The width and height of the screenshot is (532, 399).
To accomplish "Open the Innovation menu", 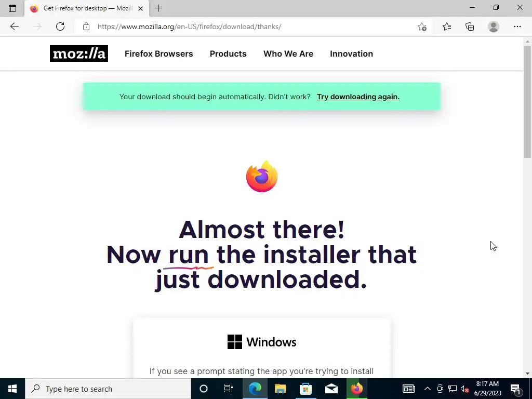I will click(x=352, y=54).
